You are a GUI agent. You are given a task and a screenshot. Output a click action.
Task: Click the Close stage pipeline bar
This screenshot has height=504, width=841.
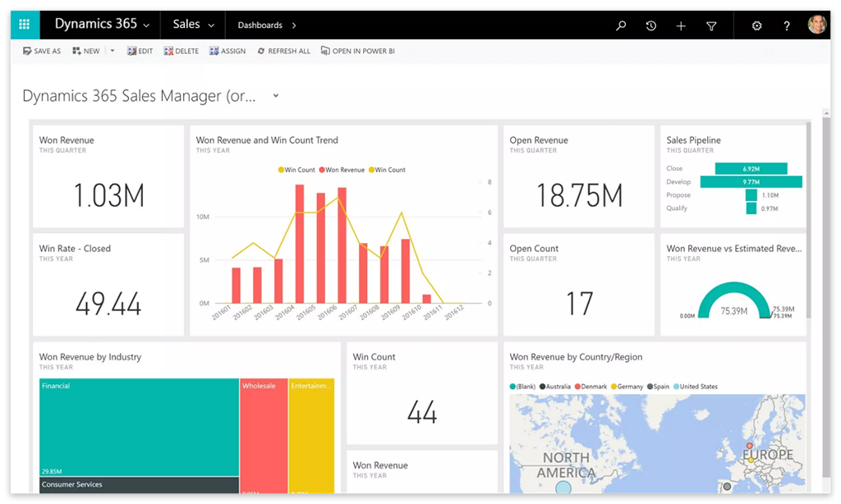[x=751, y=169]
